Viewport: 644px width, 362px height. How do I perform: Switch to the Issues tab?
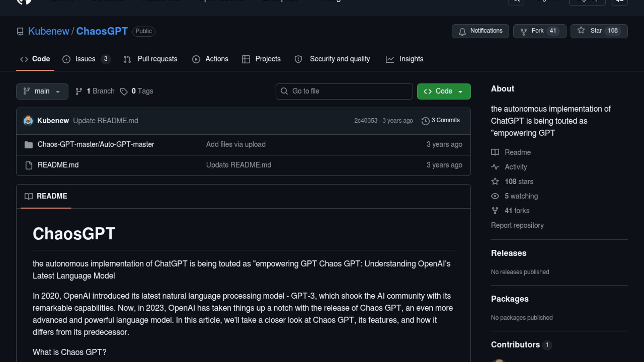pyautogui.click(x=85, y=59)
